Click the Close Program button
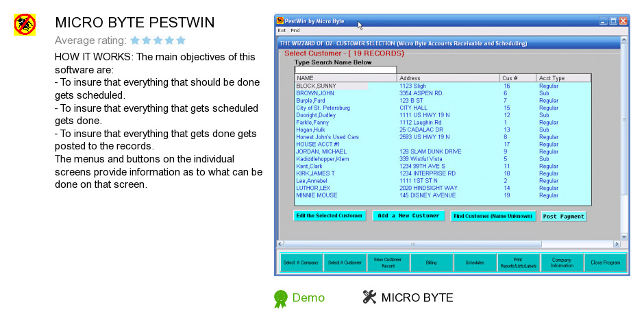 pyautogui.click(x=606, y=263)
